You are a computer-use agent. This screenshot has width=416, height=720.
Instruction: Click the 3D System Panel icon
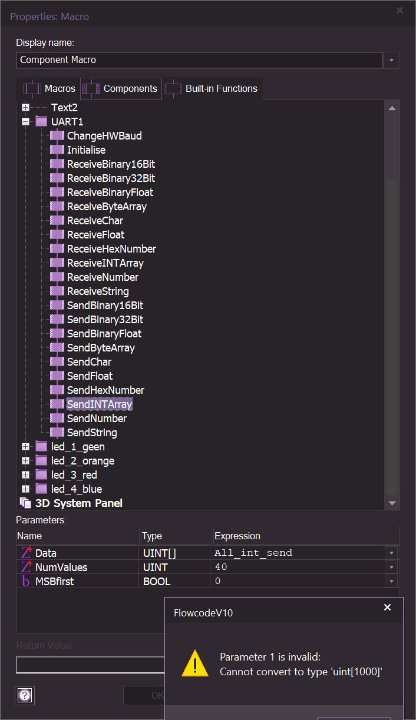point(25,503)
